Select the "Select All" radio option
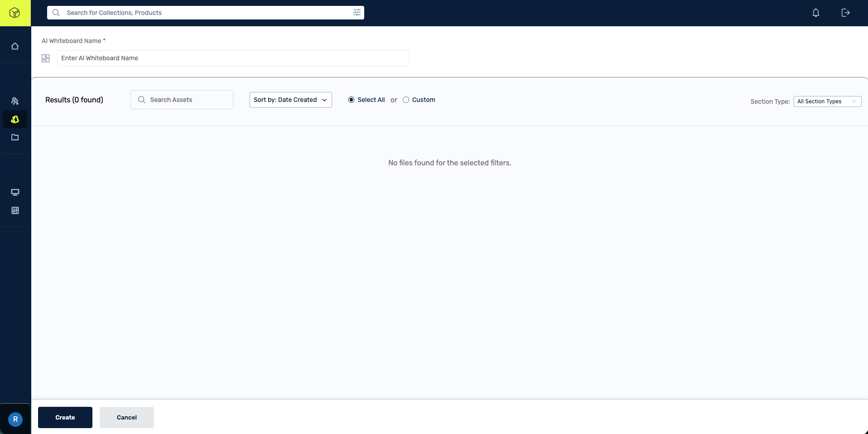 (x=351, y=100)
